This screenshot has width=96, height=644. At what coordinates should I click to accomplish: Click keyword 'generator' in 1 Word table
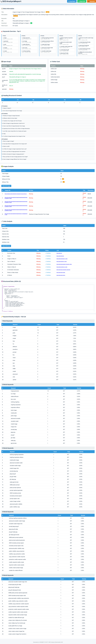click(x=15, y=330)
